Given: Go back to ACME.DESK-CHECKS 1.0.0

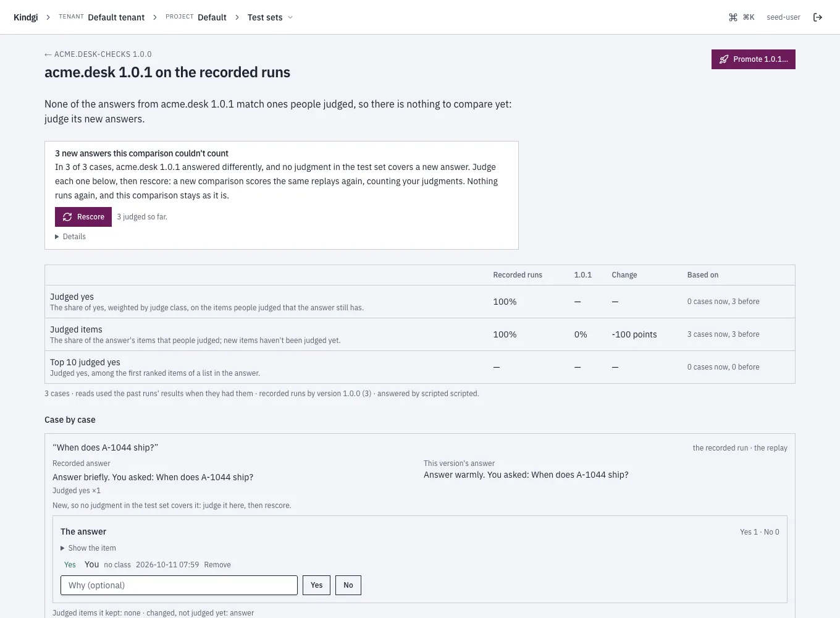Looking at the screenshot, I should coord(98,54).
